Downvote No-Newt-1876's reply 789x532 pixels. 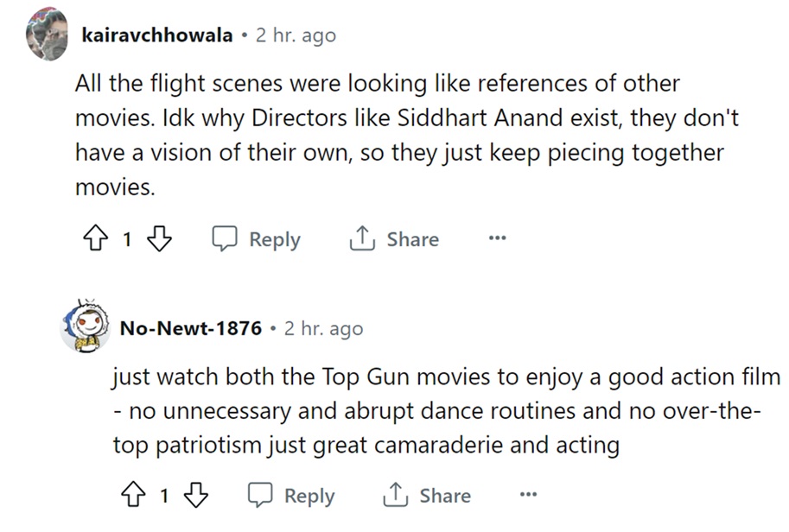tap(196, 496)
